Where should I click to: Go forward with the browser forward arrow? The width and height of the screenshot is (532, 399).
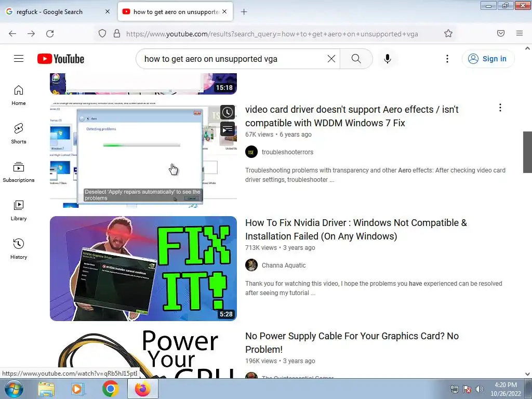point(31,33)
